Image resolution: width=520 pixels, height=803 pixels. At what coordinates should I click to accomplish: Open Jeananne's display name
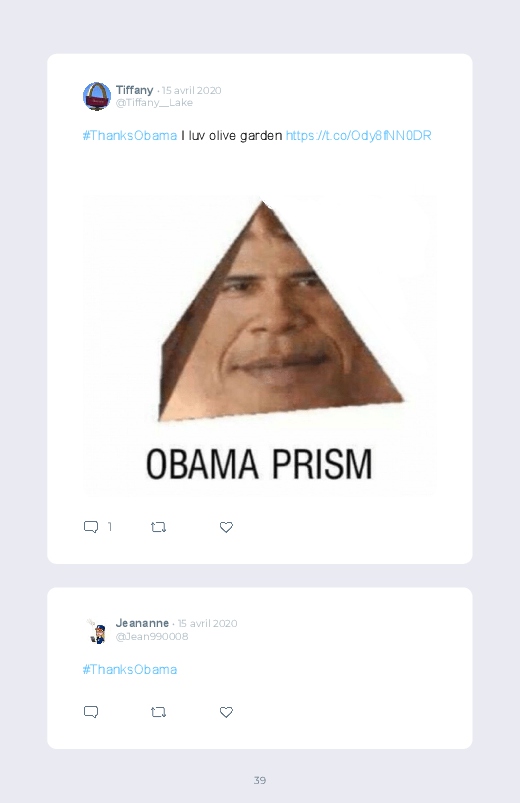142,623
